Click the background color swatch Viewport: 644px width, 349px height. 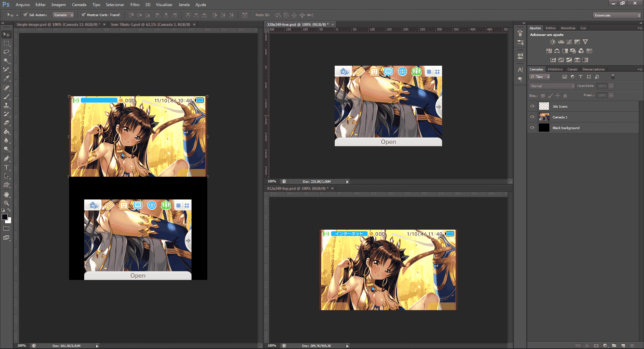click(9, 221)
